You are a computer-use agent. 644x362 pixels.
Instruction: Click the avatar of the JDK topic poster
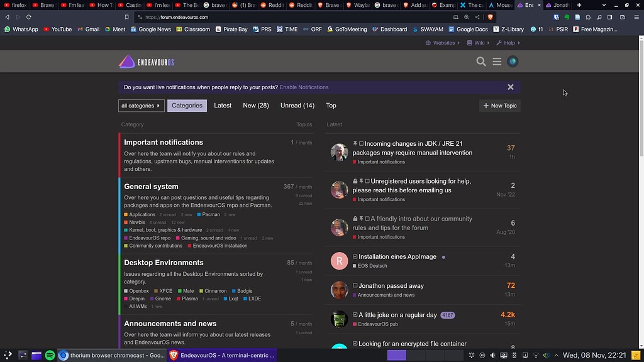pos(339,152)
